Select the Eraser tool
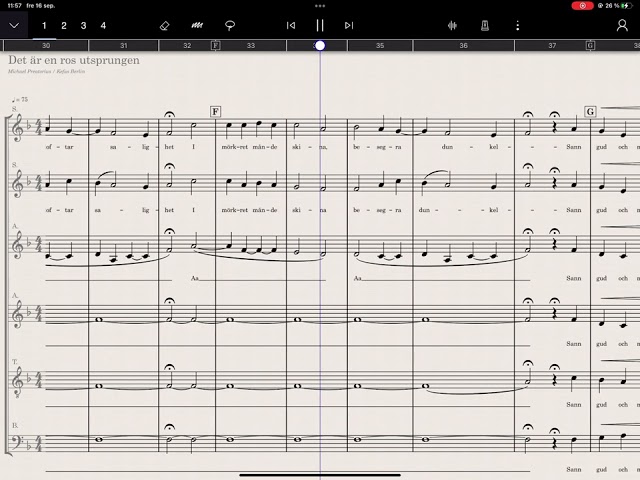This screenshot has height=480, width=640. 164,26
